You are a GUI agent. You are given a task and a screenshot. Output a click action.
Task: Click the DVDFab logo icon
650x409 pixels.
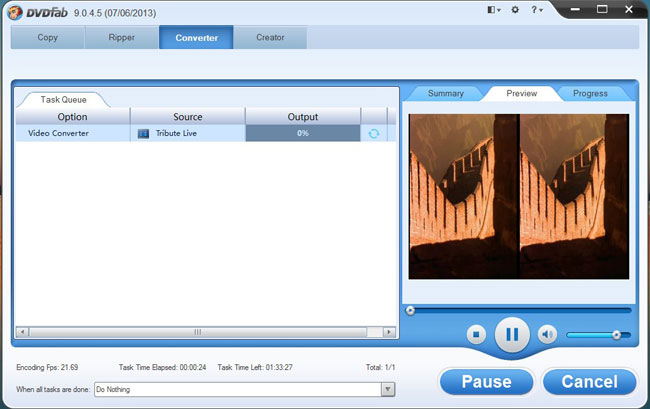[x=15, y=12]
